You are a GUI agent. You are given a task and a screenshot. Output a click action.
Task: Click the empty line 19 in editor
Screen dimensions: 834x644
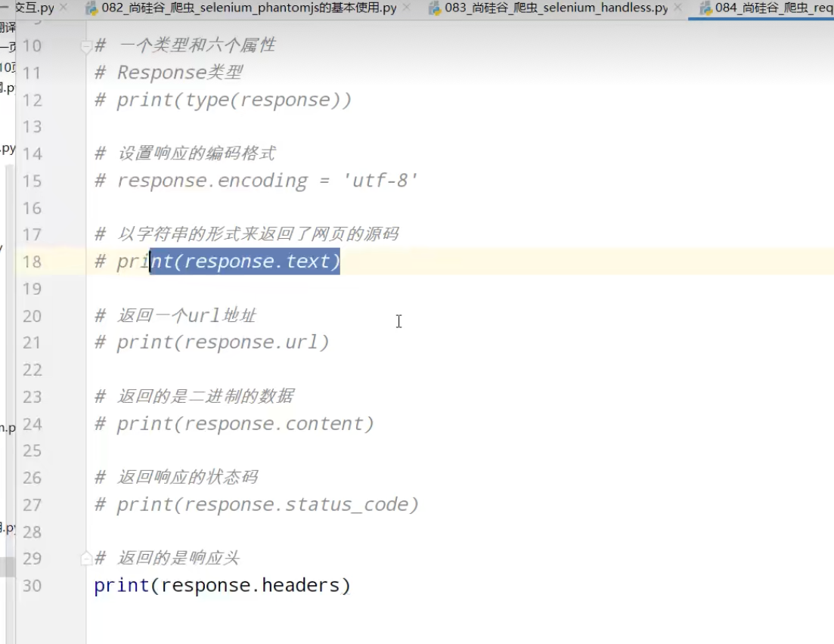pyautogui.click(x=460, y=289)
